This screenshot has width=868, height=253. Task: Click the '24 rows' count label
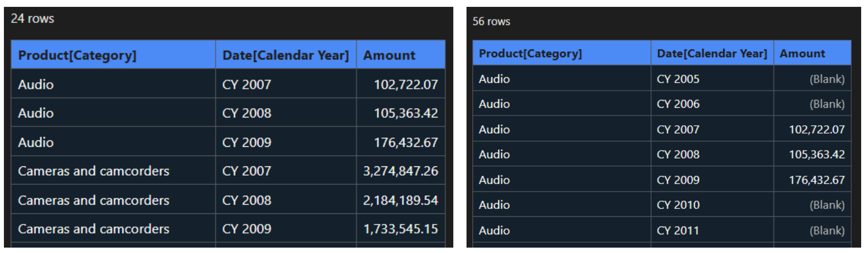click(x=32, y=19)
